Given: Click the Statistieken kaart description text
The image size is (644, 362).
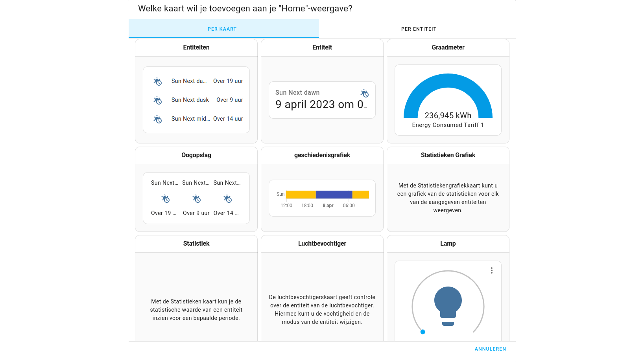Looking at the screenshot, I should coord(196,310).
